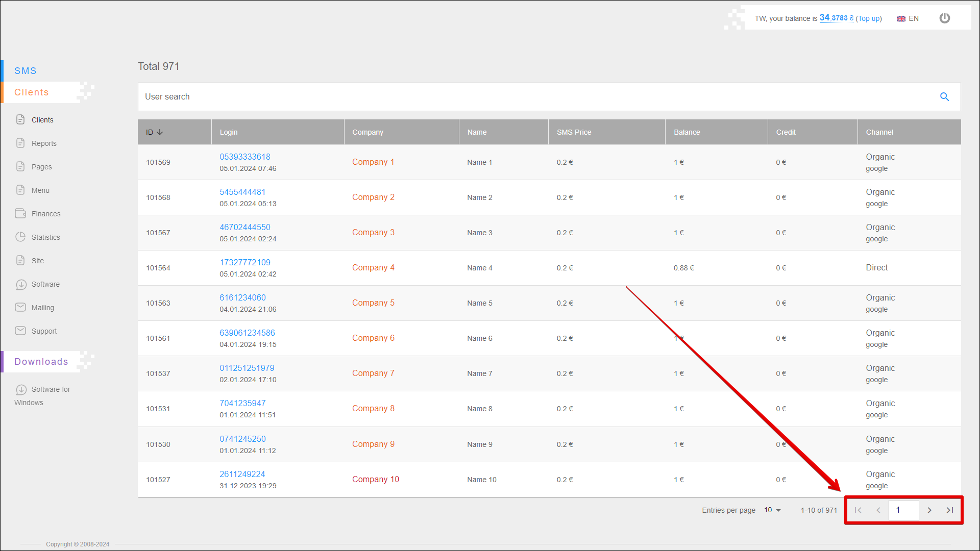Image resolution: width=980 pixels, height=551 pixels.
Task: Open login 05393333618 link
Action: click(245, 157)
